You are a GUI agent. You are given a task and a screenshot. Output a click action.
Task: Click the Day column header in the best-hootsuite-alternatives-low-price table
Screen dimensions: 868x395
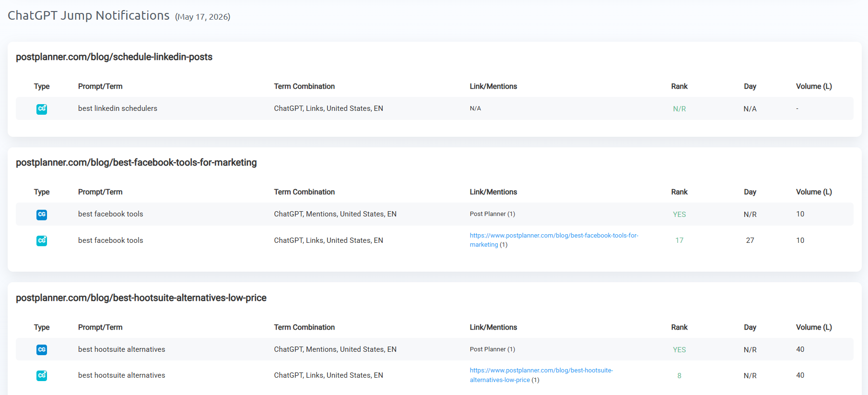pos(750,327)
